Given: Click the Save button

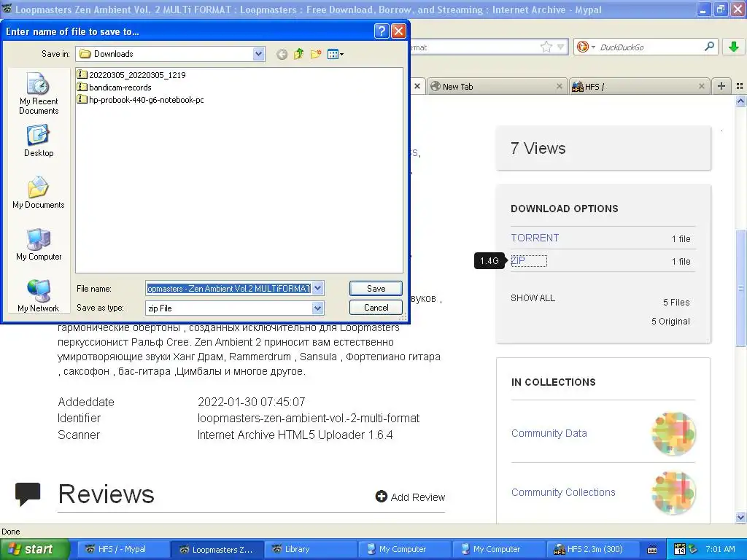Looking at the screenshot, I should pyautogui.click(x=376, y=288).
